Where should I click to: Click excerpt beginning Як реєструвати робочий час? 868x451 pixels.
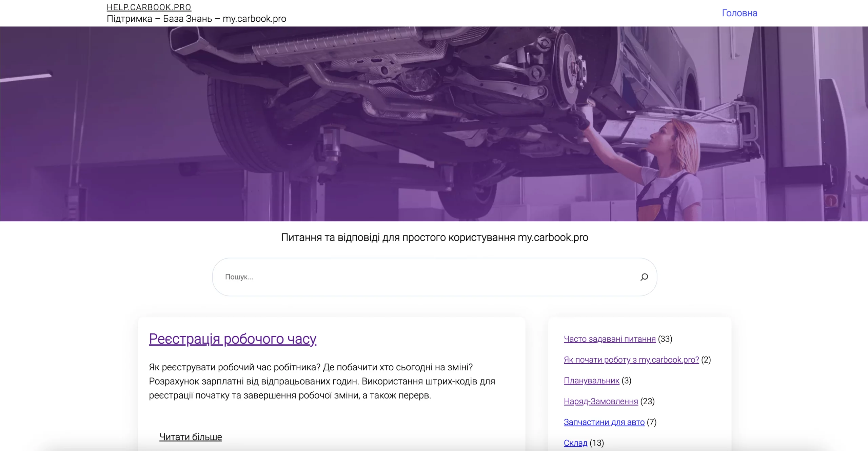pyautogui.click(x=322, y=381)
